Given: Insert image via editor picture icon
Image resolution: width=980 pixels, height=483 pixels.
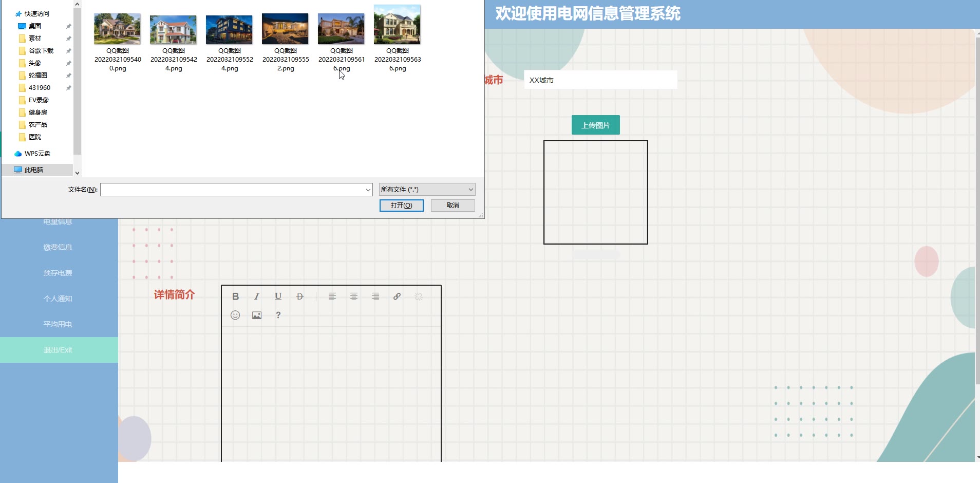Looking at the screenshot, I should point(257,315).
